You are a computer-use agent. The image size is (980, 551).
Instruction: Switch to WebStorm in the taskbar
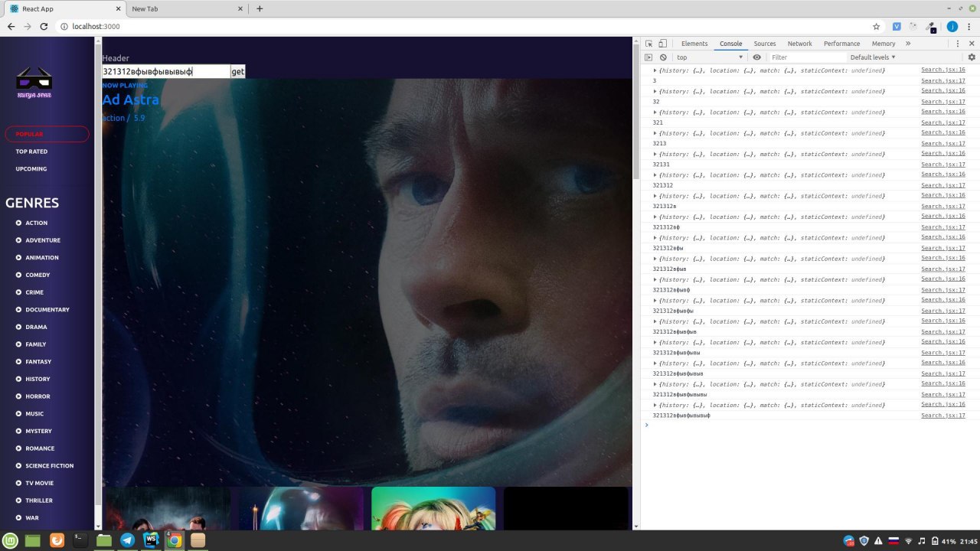click(x=151, y=540)
